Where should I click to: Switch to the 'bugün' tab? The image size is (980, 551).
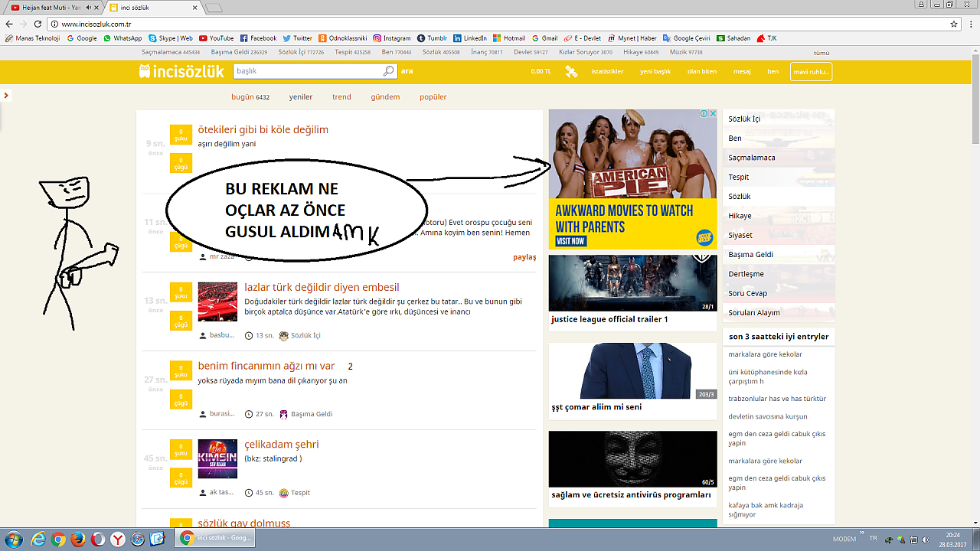250,97
